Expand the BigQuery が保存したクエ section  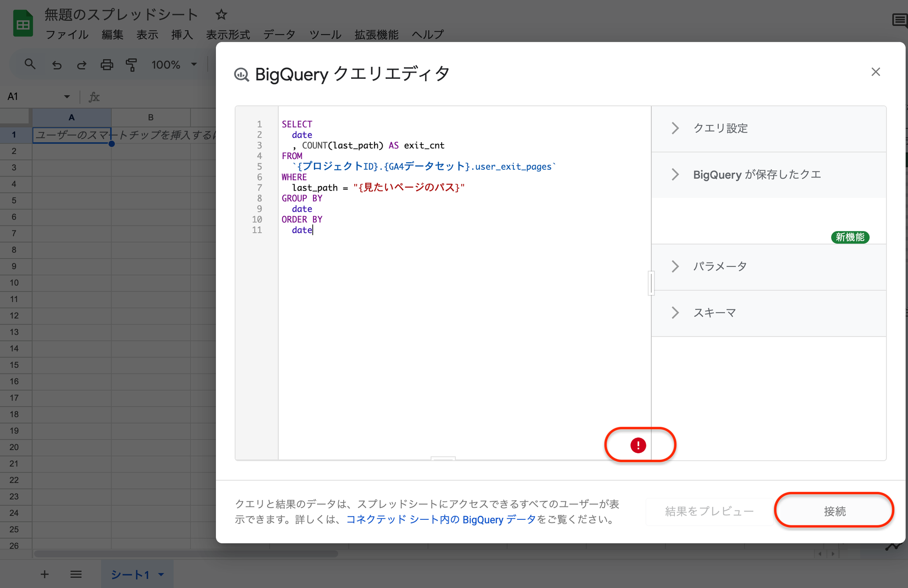[x=769, y=175]
